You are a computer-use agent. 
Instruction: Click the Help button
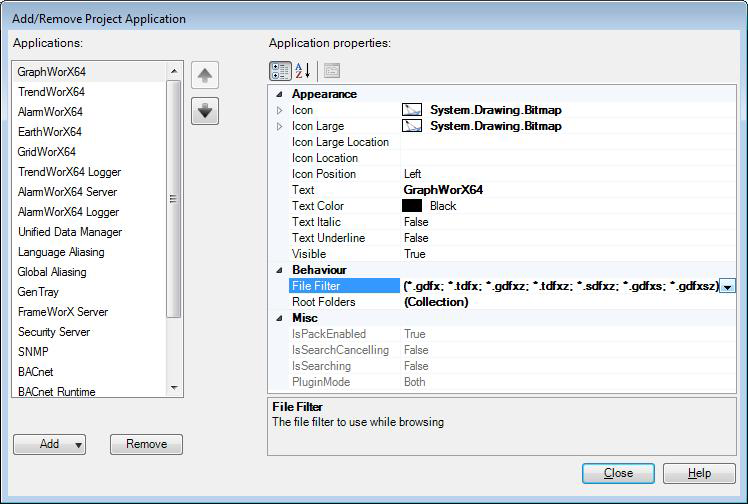(x=699, y=473)
